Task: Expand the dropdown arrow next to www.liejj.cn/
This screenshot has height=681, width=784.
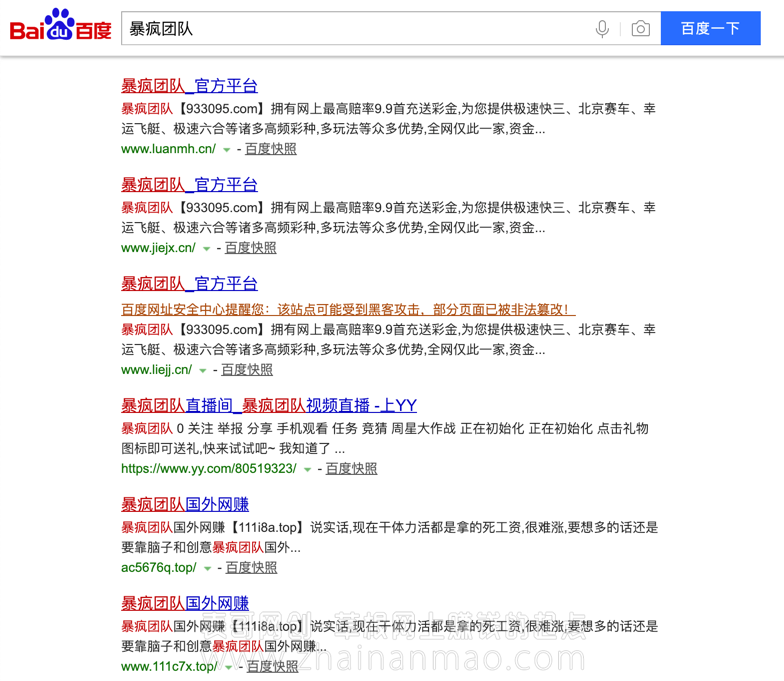Action: 202,370
